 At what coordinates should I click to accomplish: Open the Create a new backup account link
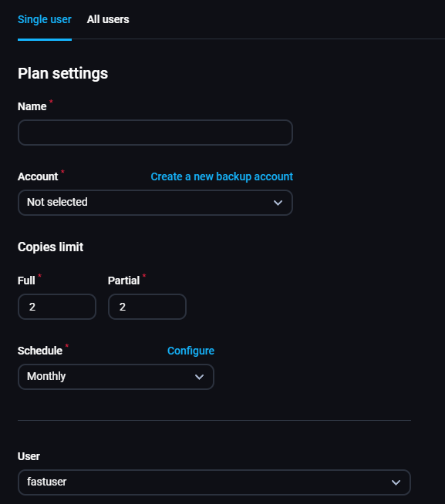tap(221, 176)
